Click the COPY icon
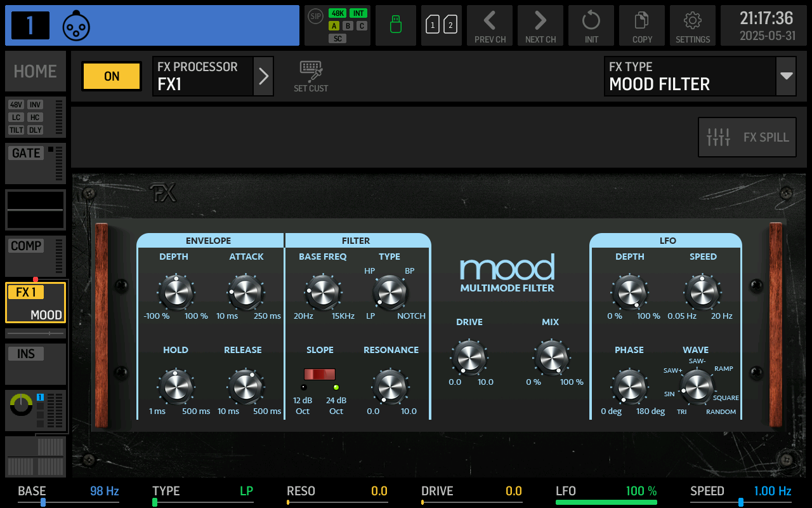Viewport: 812px width, 508px height. click(x=642, y=25)
